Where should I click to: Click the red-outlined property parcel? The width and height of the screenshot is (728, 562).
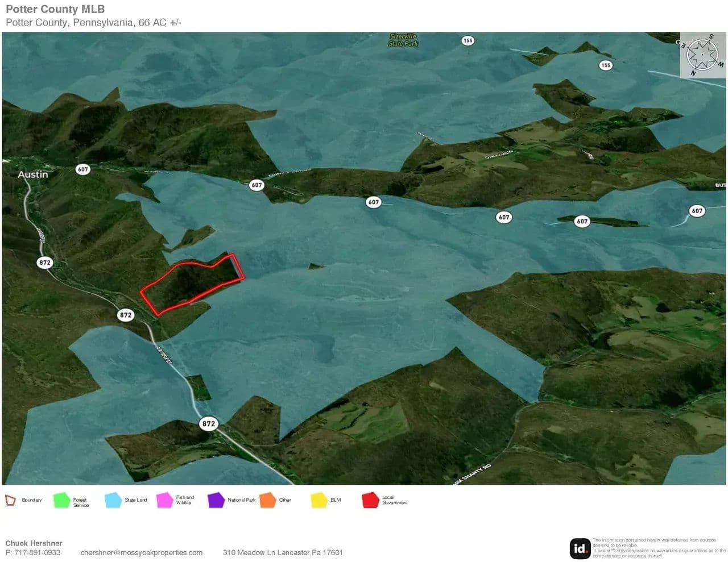tap(191, 284)
